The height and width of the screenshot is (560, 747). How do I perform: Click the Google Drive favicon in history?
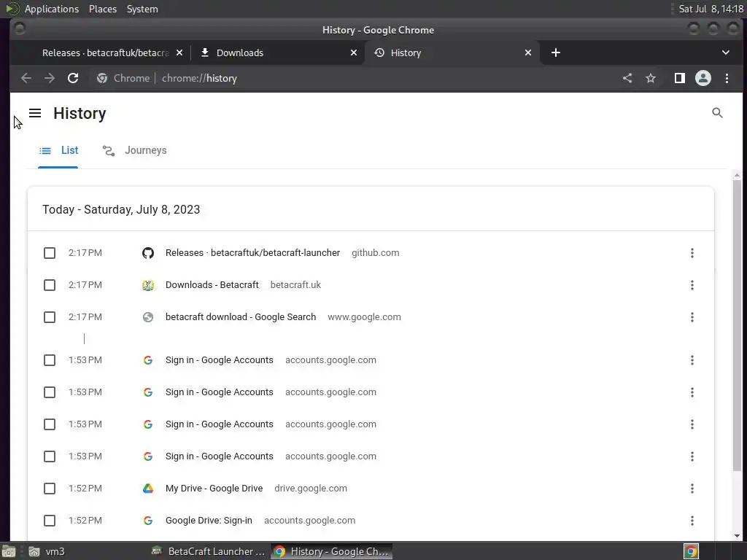tap(148, 489)
